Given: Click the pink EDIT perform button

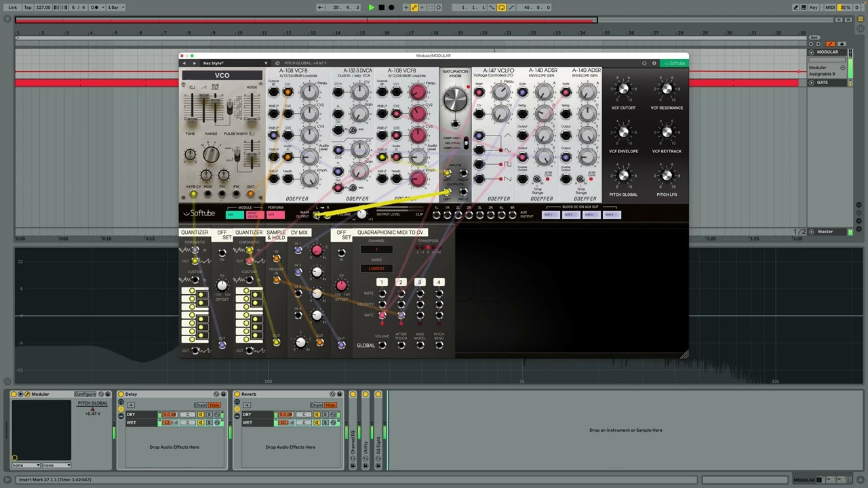Looking at the screenshot, I should [x=275, y=215].
